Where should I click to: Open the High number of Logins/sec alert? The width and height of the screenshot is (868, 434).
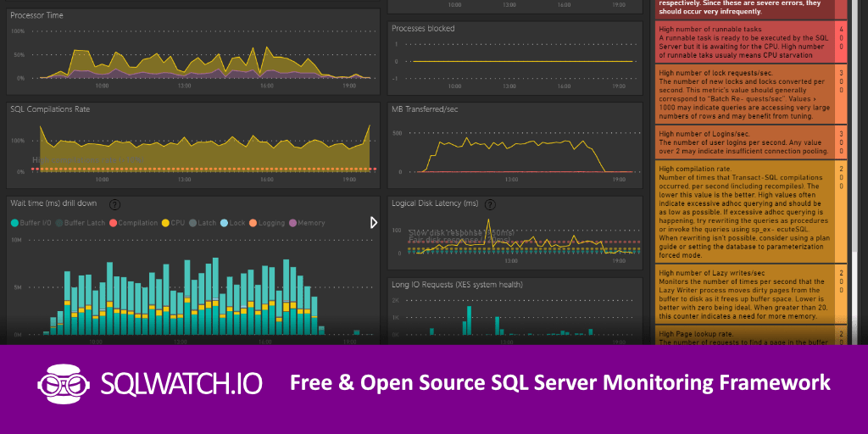tap(751, 142)
